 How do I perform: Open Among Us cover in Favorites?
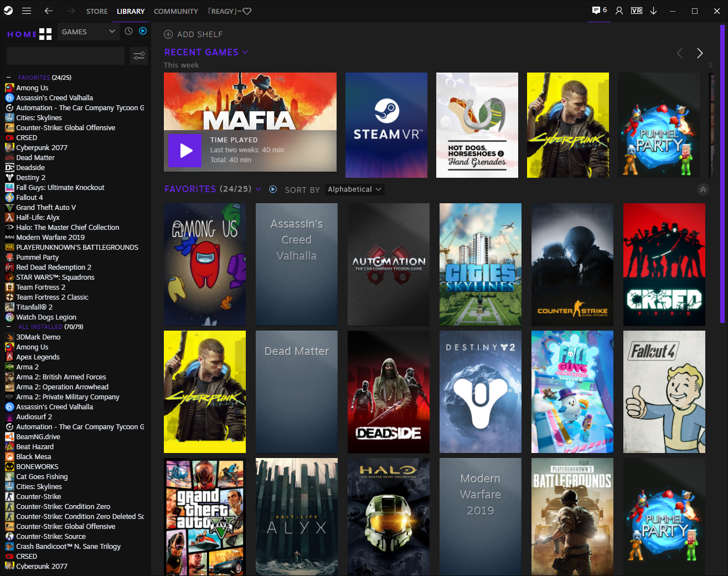[x=205, y=264]
